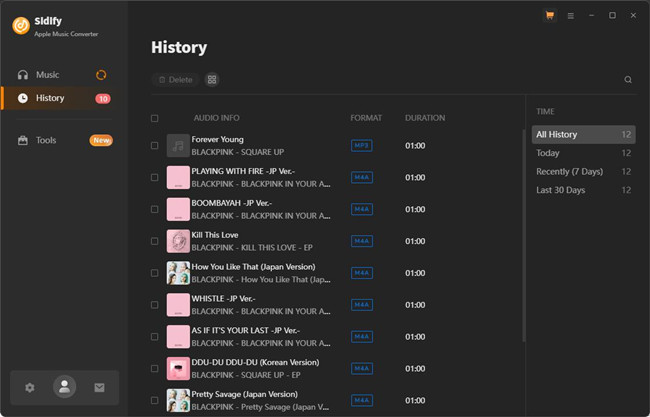This screenshot has width=650, height=417.
Task: Click the clock icon for History
Action: [x=23, y=98]
